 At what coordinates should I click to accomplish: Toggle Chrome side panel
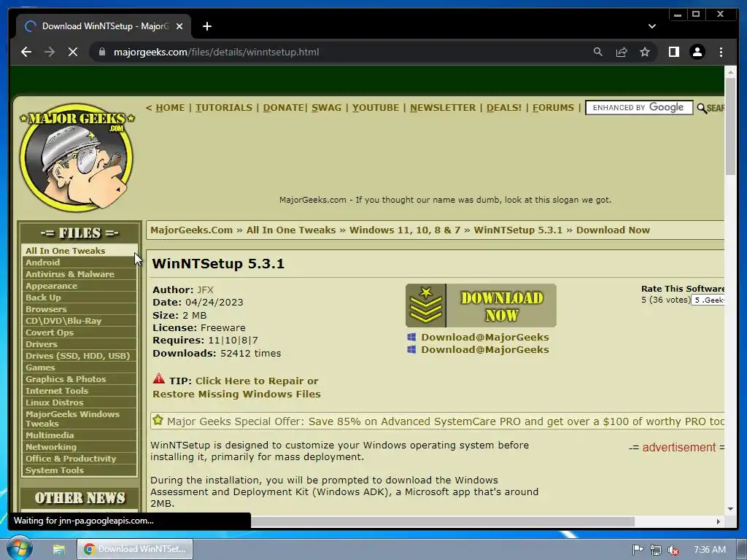click(673, 52)
